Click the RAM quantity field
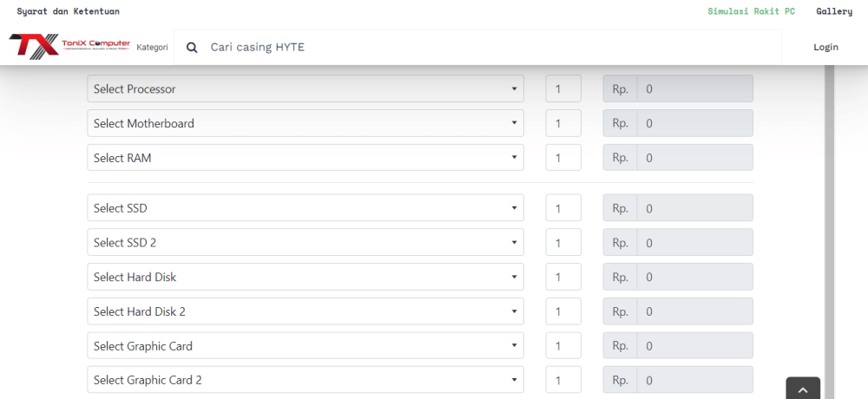 click(563, 158)
